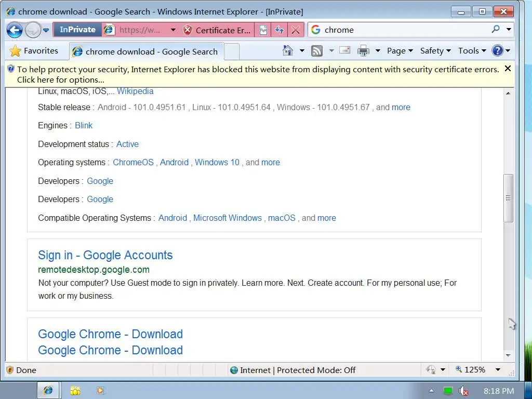The image size is (532, 399).
Task: Expand the Help dropdown arrow
Action: point(508,51)
